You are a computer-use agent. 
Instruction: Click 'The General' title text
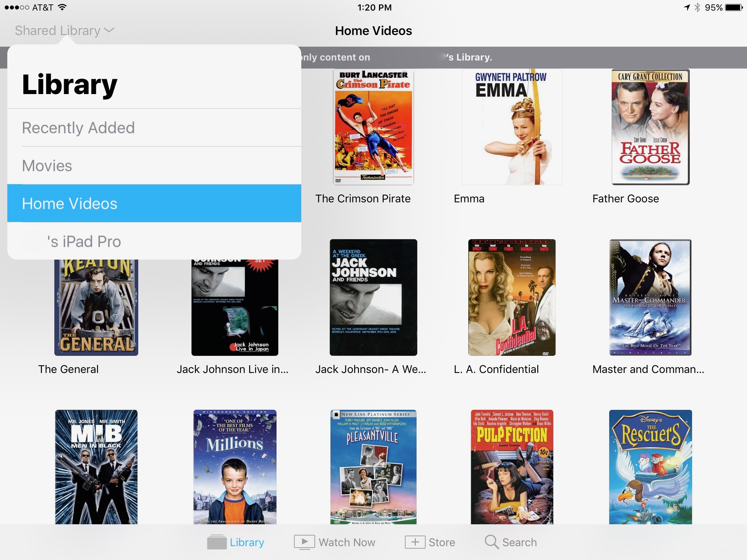pos(68,369)
